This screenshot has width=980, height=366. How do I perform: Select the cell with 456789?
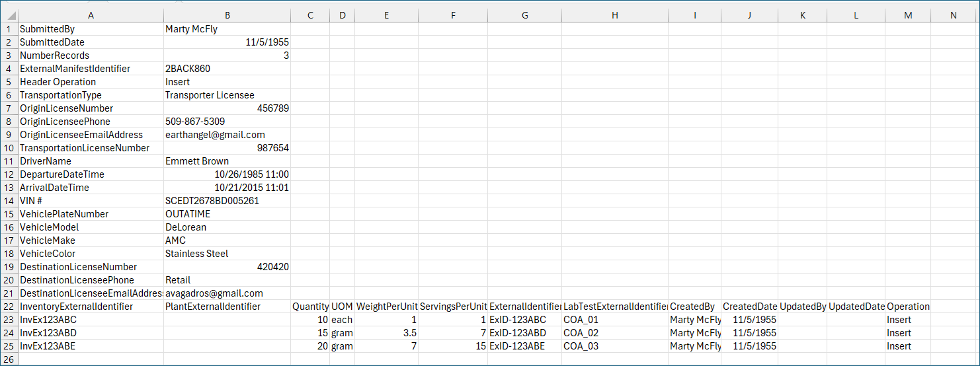coord(227,108)
